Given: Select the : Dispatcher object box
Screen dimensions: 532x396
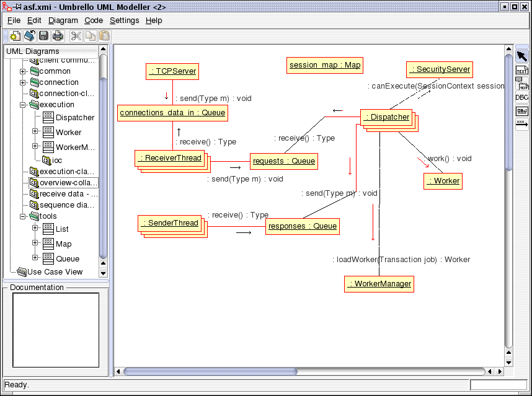Looking at the screenshot, I should (x=386, y=117).
